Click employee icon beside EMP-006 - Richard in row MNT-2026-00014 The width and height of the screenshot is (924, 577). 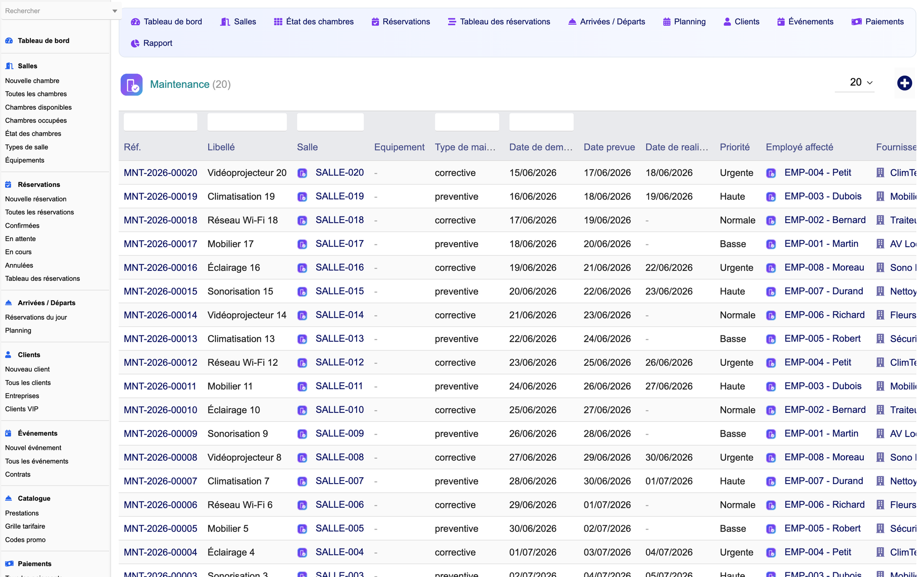click(x=771, y=316)
